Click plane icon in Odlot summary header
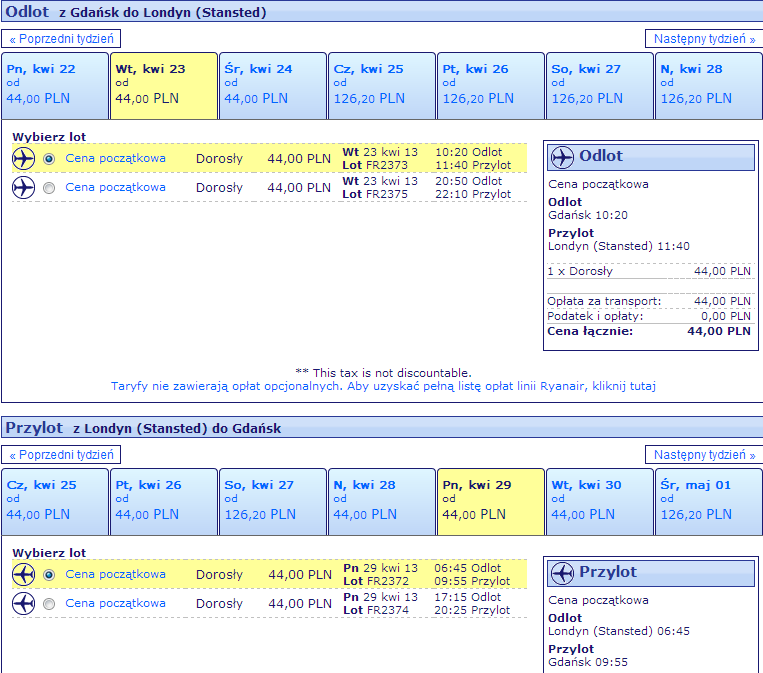This screenshot has height=673, width=763. pyautogui.click(x=562, y=157)
